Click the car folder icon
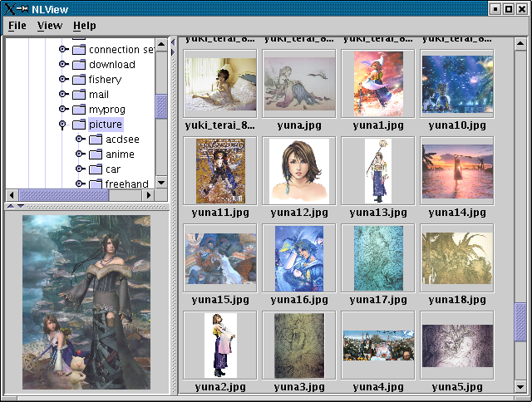The height and width of the screenshot is (402, 532). [x=96, y=169]
